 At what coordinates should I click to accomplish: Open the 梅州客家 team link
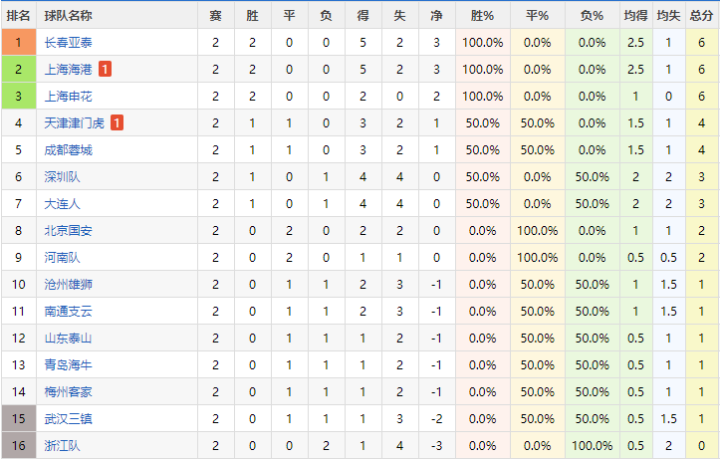[x=68, y=391]
